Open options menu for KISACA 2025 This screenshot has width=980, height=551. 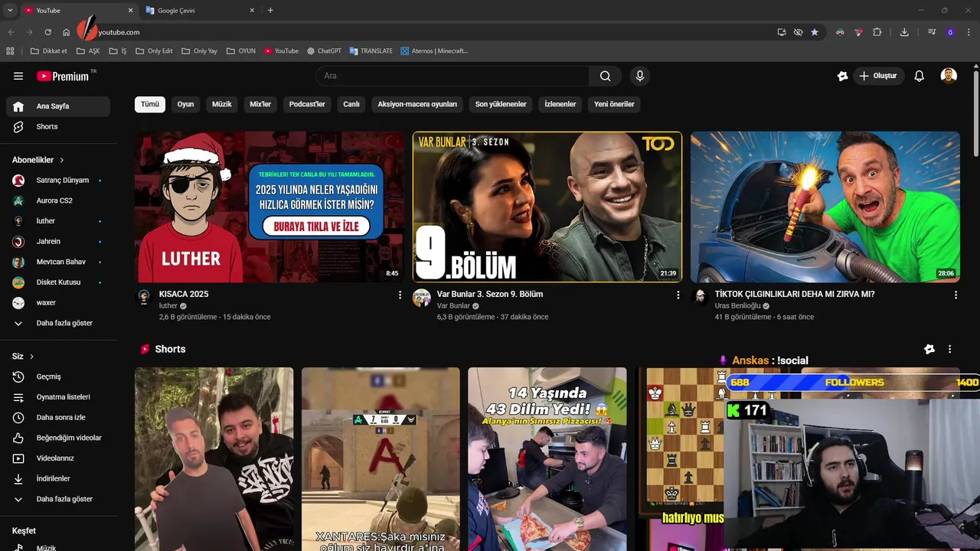pos(400,295)
